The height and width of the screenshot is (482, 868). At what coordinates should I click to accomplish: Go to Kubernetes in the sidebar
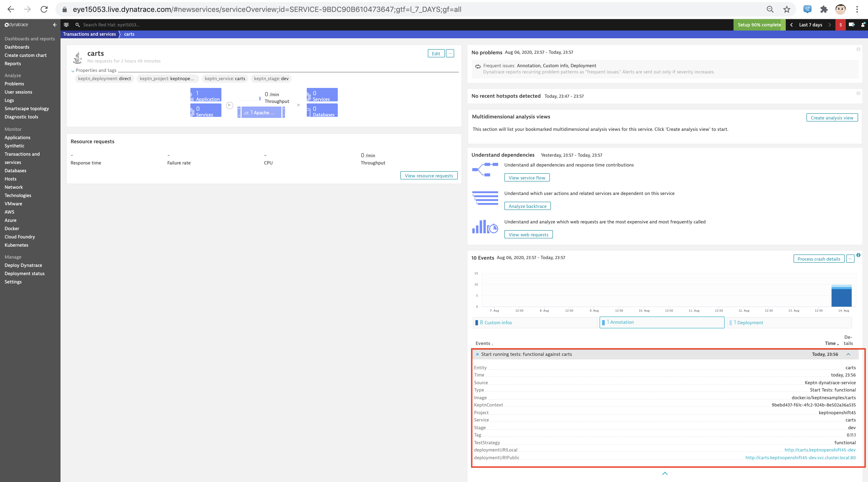point(16,245)
